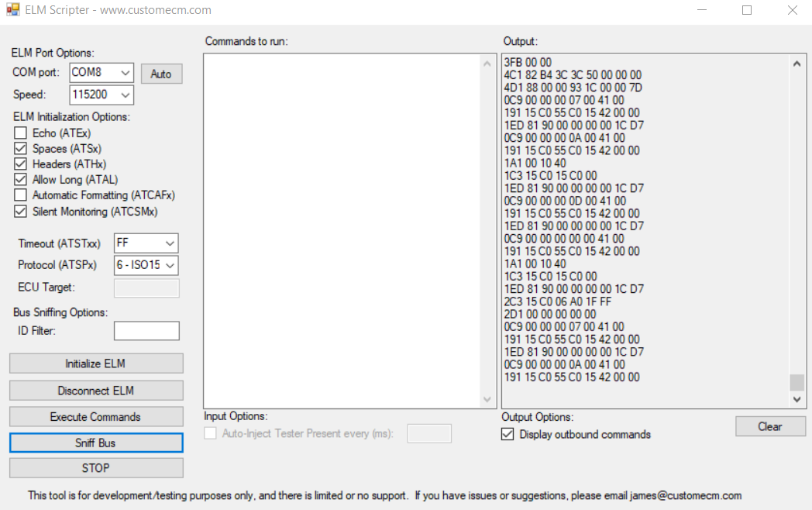
Task: Minimize the ELM Scripter window
Action: click(x=702, y=10)
